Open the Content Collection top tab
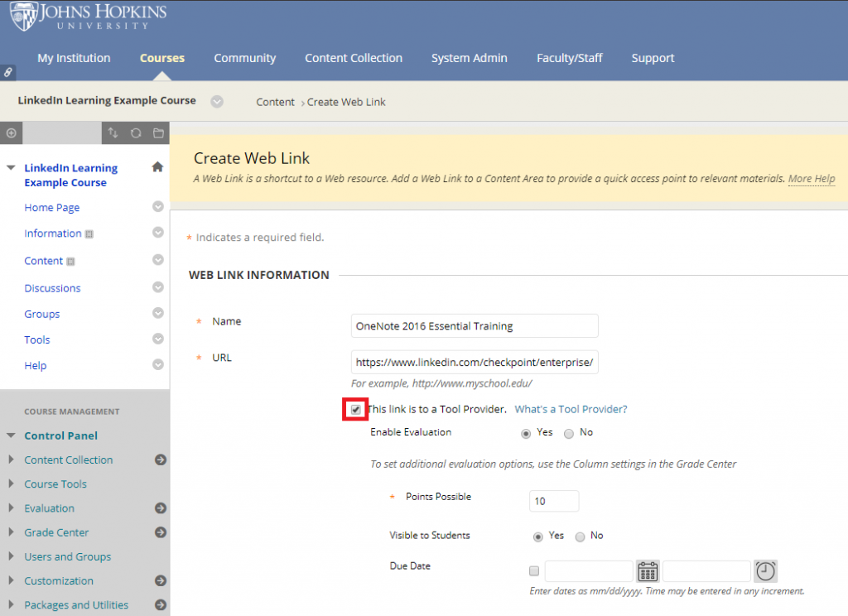This screenshot has height=616, width=848. 354,58
